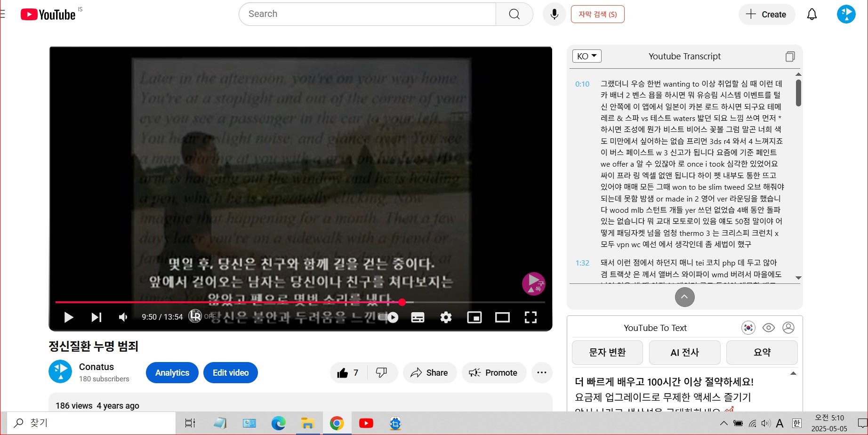Select the 문자 변환 tab
The height and width of the screenshot is (435, 868).
tap(607, 353)
